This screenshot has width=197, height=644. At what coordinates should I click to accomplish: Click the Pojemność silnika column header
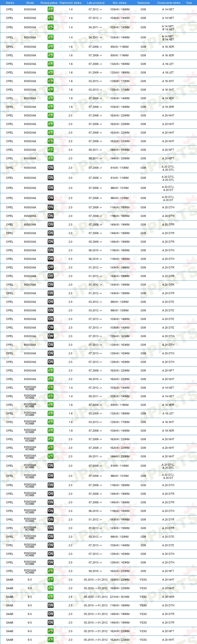pyautogui.click(x=70, y=3)
